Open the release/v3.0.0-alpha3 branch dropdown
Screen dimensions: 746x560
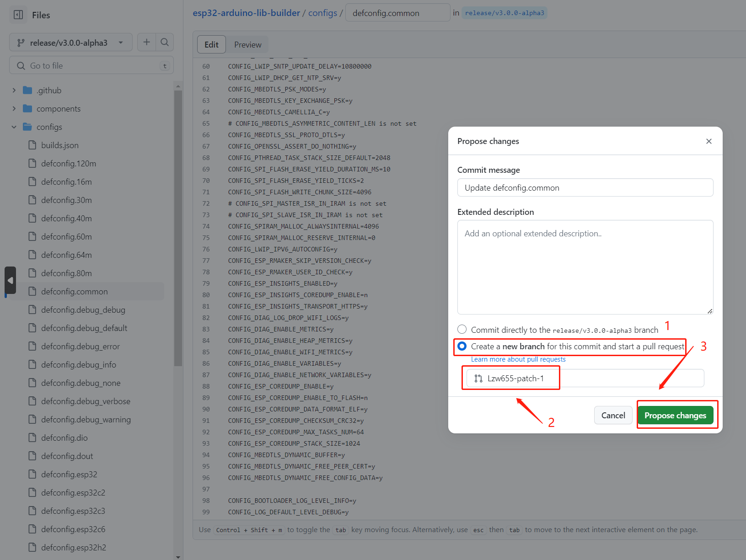(x=70, y=43)
